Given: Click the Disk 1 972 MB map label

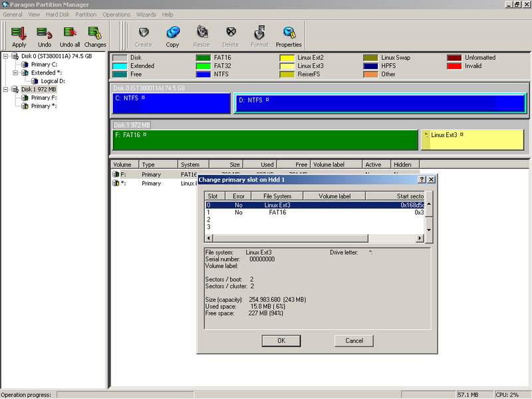Looking at the screenshot, I should point(132,125).
